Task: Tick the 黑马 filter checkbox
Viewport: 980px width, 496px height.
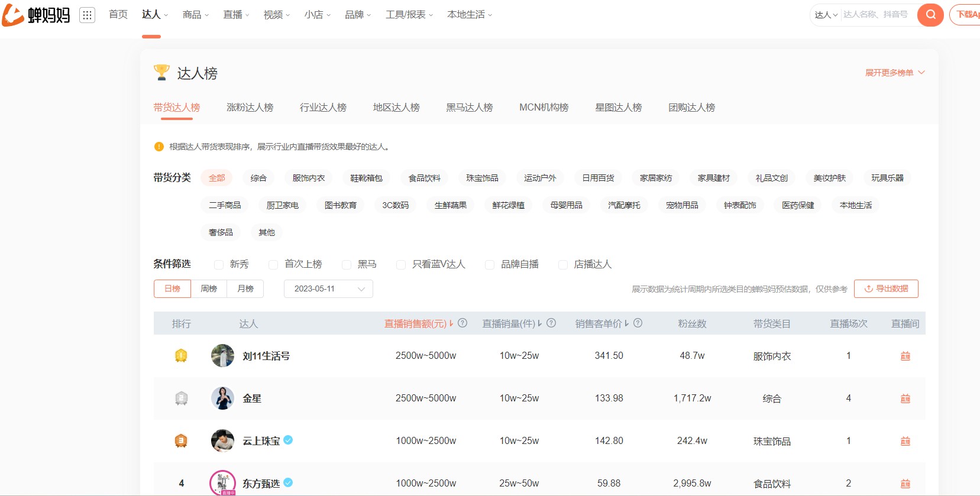Action: 347,265
